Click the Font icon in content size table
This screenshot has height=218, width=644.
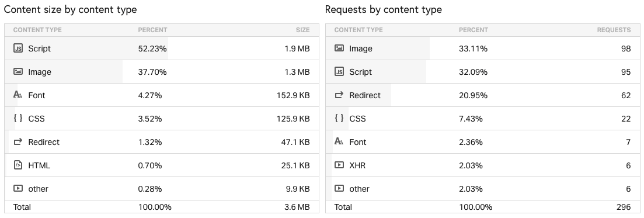coord(18,95)
